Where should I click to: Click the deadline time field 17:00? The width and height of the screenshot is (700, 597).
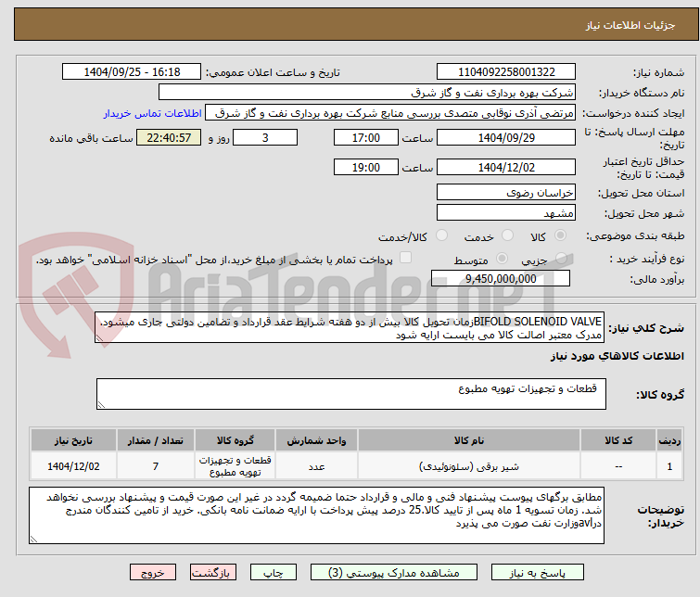coord(366,137)
